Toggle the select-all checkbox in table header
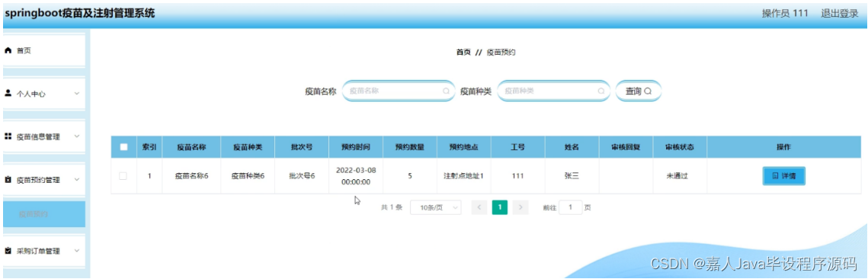 click(x=123, y=147)
